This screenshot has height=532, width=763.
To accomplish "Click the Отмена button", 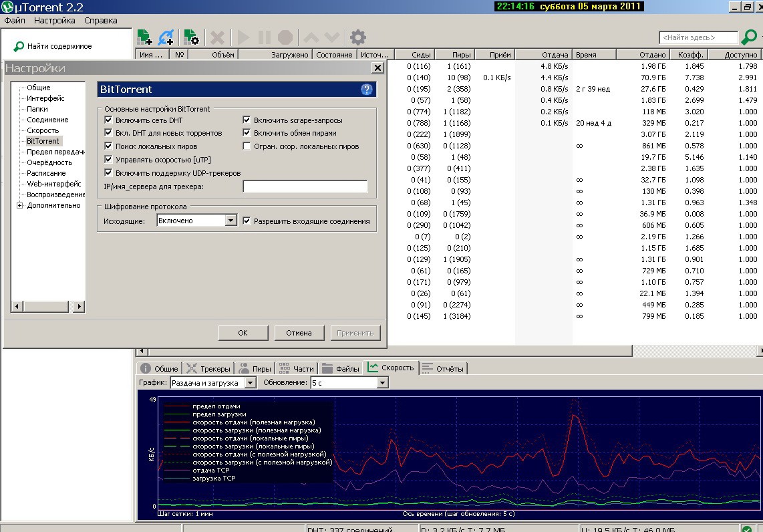I will (x=299, y=333).
